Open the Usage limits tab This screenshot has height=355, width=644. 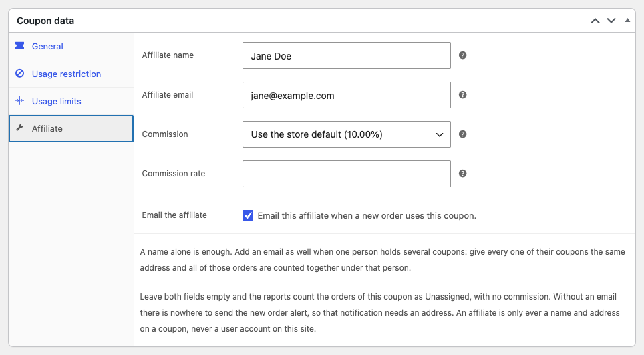click(x=71, y=101)
